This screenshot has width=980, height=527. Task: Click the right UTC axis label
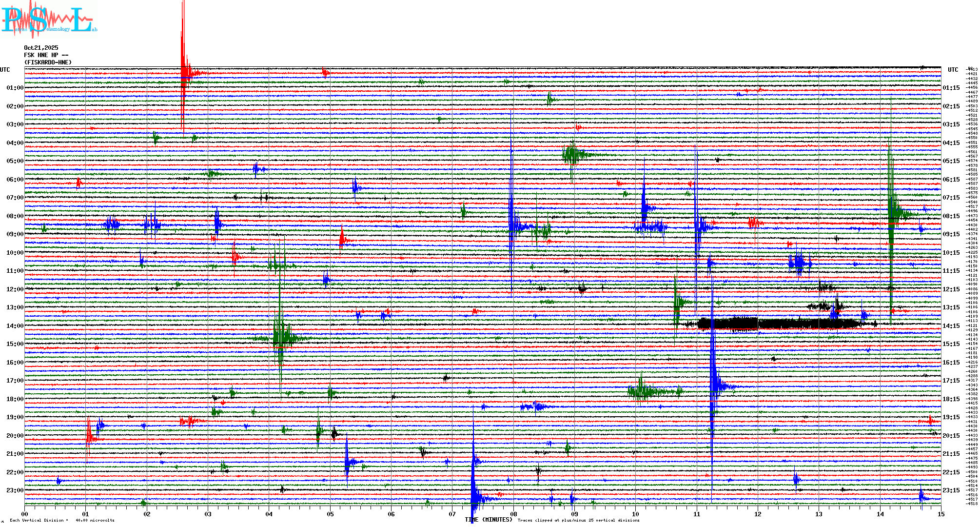point(953,70)
